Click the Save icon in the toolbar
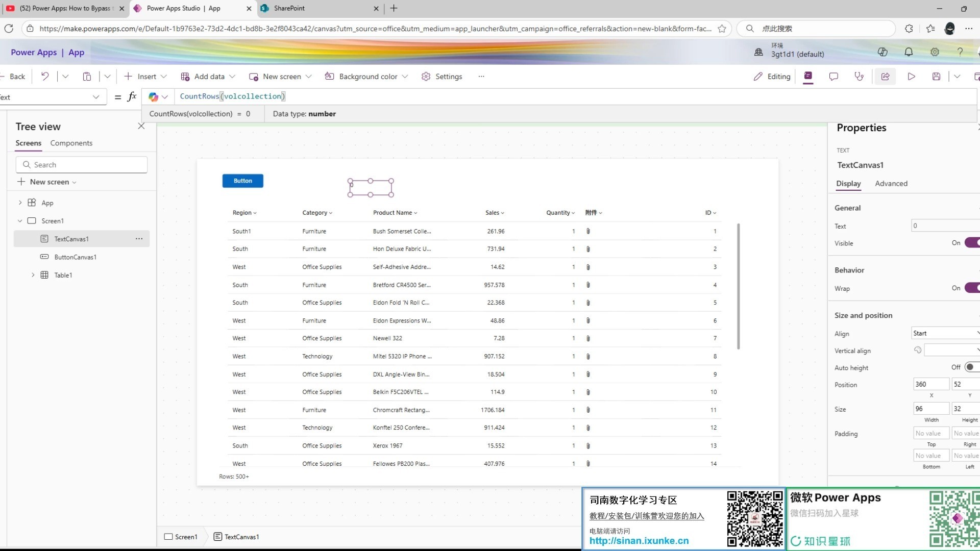The height and width of the screenshot is (551, 980). pos(936,77)
